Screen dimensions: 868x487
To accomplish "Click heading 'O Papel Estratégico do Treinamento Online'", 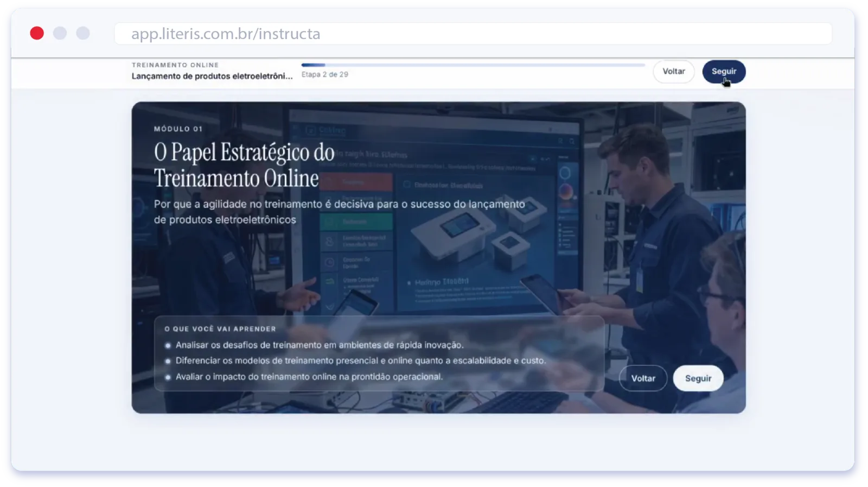I will tap(244, 165).
